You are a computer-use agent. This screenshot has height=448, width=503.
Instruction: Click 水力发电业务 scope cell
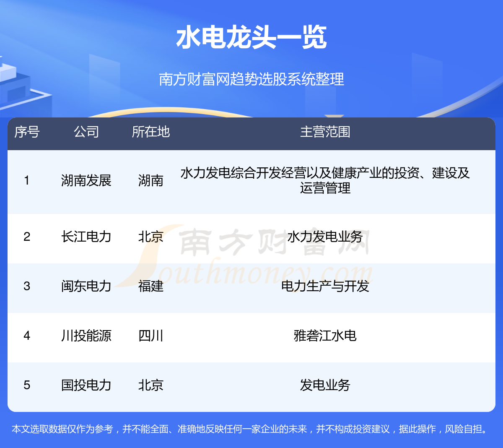(325, 237)
